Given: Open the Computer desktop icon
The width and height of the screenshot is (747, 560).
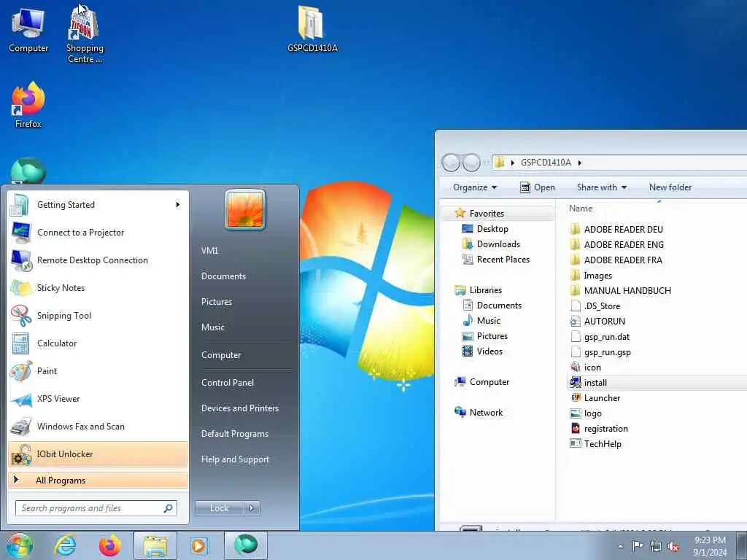Looking at the screenshot, I should pos(28,29).
